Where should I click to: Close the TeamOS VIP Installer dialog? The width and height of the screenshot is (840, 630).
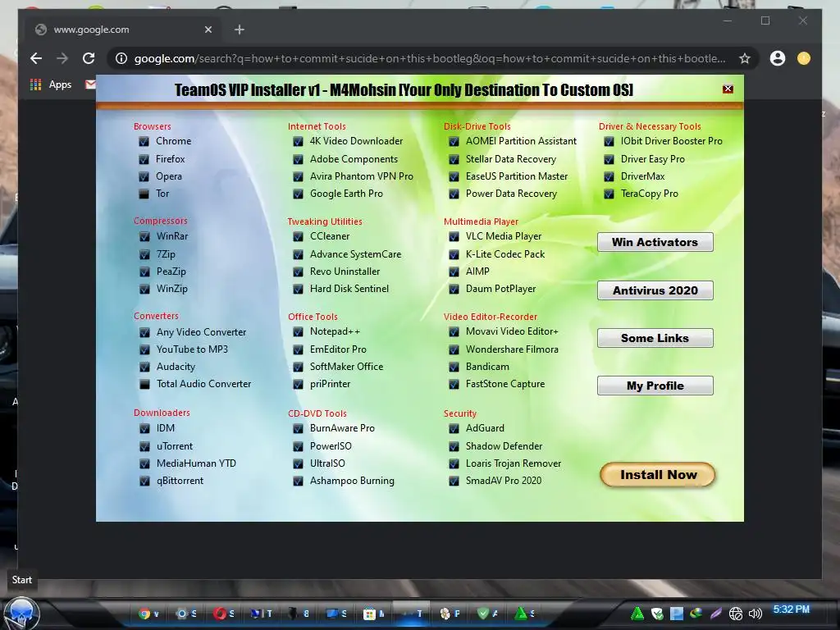(x=728, y=89)
